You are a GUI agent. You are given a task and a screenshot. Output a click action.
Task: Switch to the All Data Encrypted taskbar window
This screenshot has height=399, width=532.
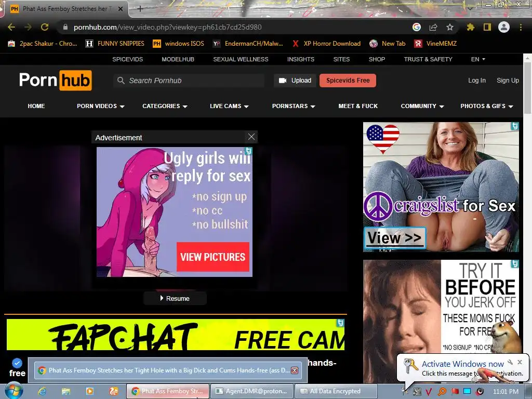tap(336, 391)
